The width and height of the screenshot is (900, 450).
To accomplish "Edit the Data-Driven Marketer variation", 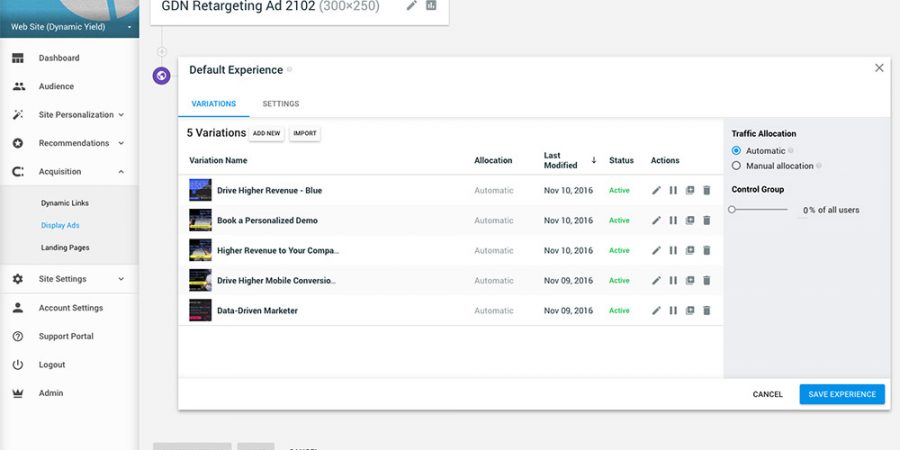I will click(x=656, y=311).
